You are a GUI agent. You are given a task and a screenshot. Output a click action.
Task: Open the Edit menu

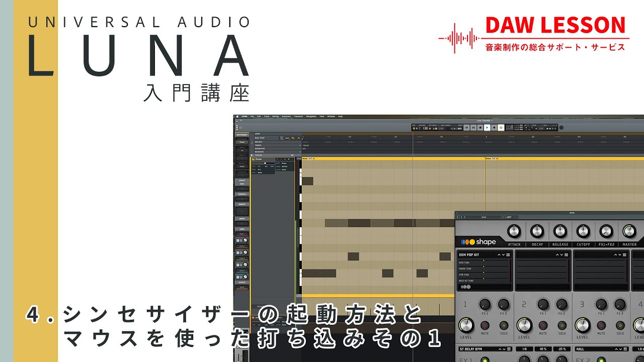pyautogui.click(x=259, y=116)
